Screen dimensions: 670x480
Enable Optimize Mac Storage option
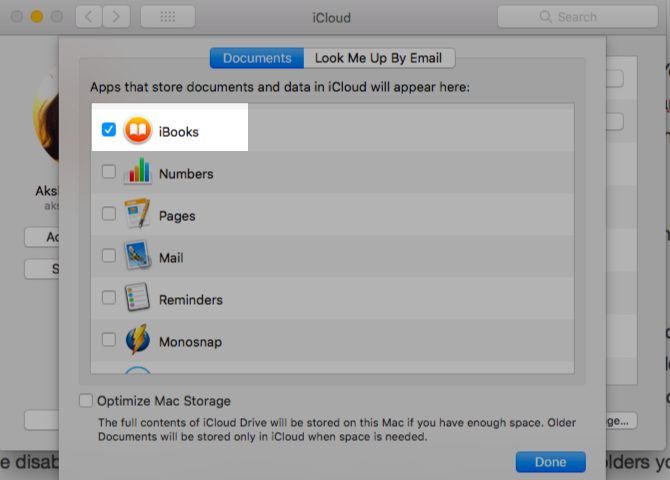click(86, 401)
